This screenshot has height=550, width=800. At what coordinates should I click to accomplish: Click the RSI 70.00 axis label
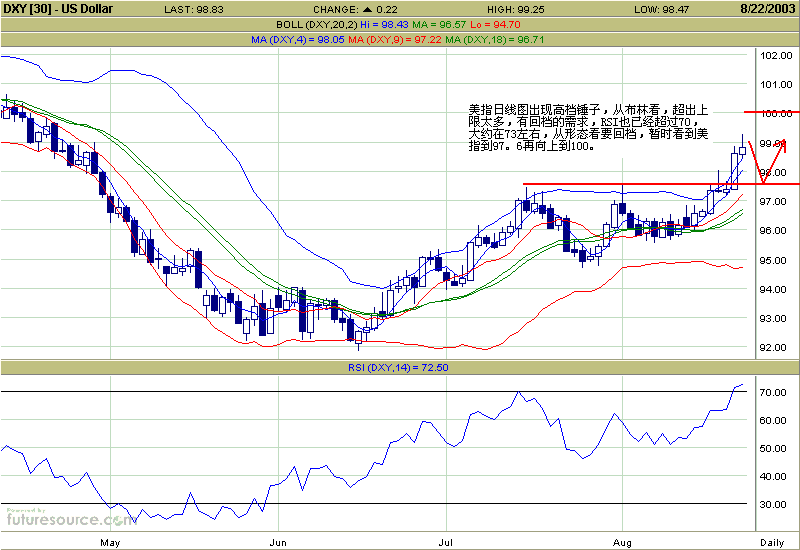click(773, 392)
